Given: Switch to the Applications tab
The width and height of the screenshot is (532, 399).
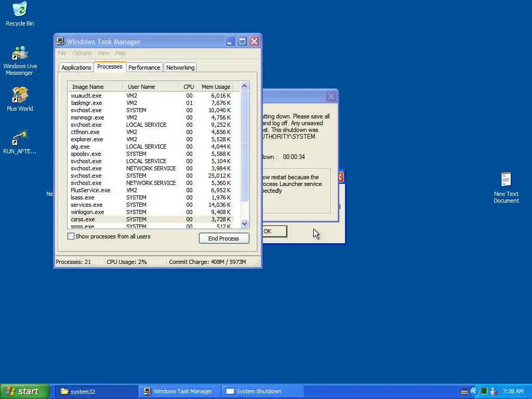Looking at the screenshot, I should point(76,68).
